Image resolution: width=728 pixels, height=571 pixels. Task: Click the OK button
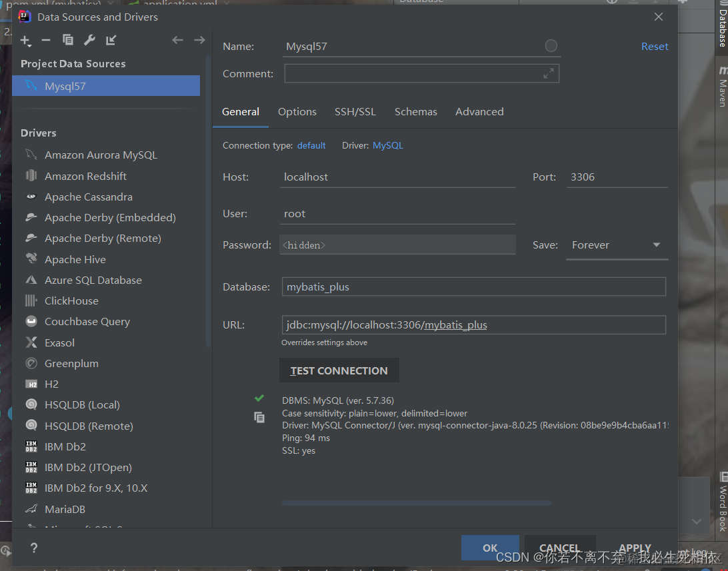[490, 548]
